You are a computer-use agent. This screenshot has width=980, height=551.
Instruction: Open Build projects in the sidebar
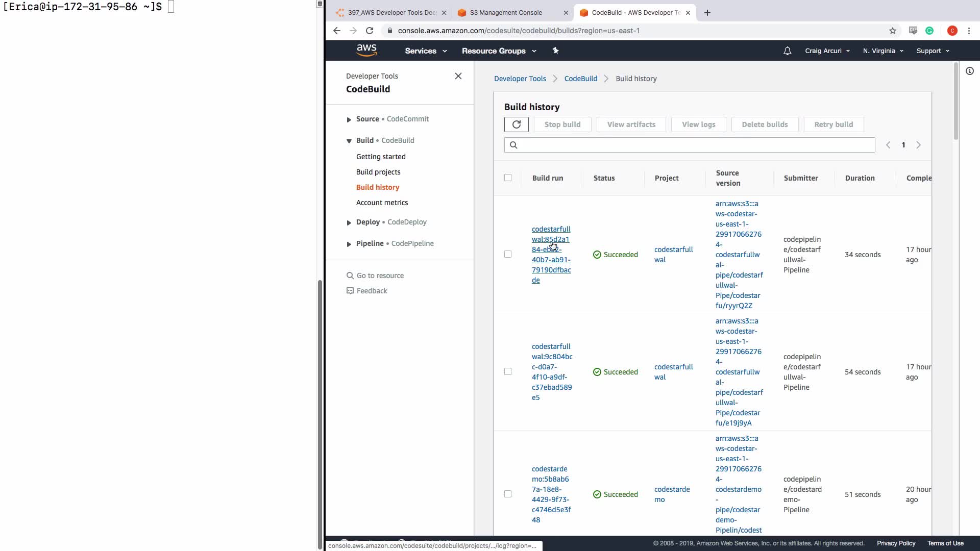click(x=378, y=172)
